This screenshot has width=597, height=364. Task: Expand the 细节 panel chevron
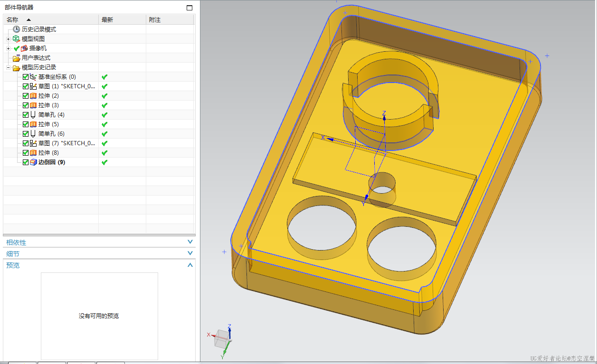click(x=190, y=253)
